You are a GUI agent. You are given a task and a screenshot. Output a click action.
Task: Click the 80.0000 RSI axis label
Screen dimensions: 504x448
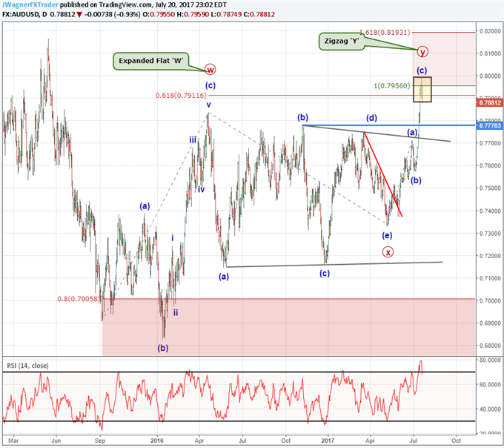pyautogui.click(x=490, y=360)
